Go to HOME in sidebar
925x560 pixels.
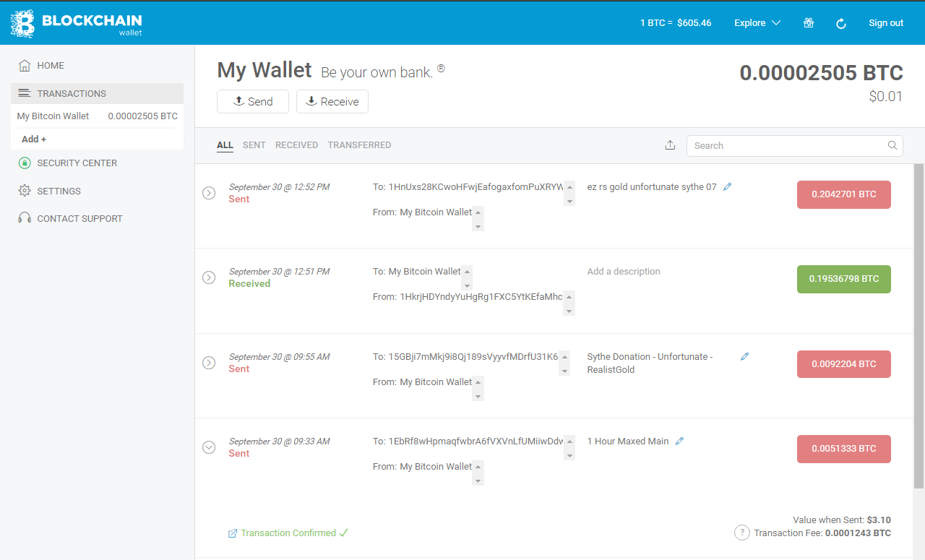[51, 66]
